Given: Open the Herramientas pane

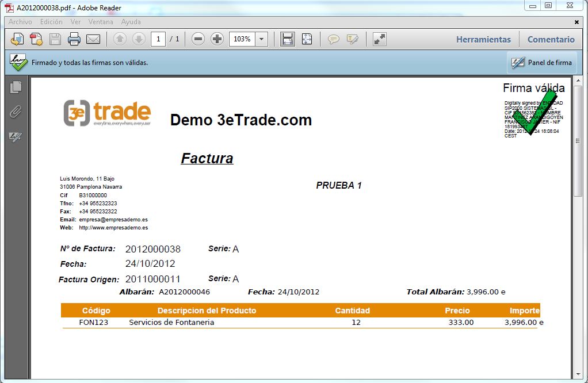Looking at the screenshot, I should pos(483,39).
